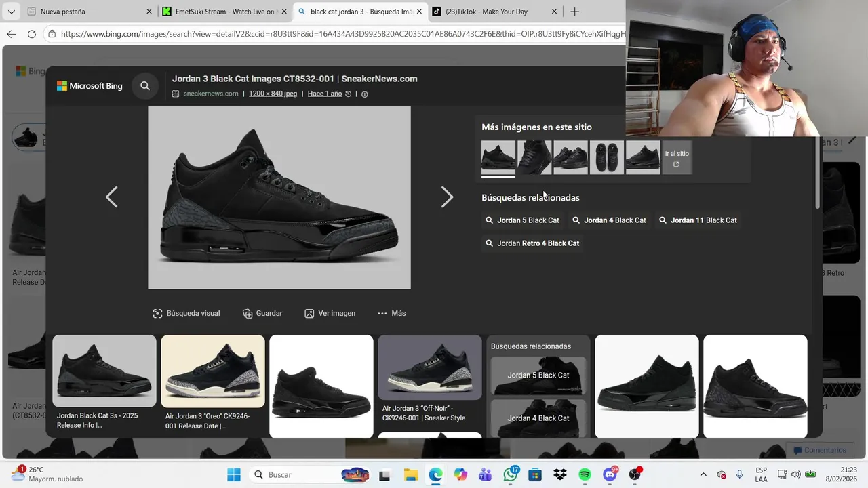This screenshot has height=488, width=868.
Task: Close the Nueva pestaña tab
Action: [x=149, y=12]
